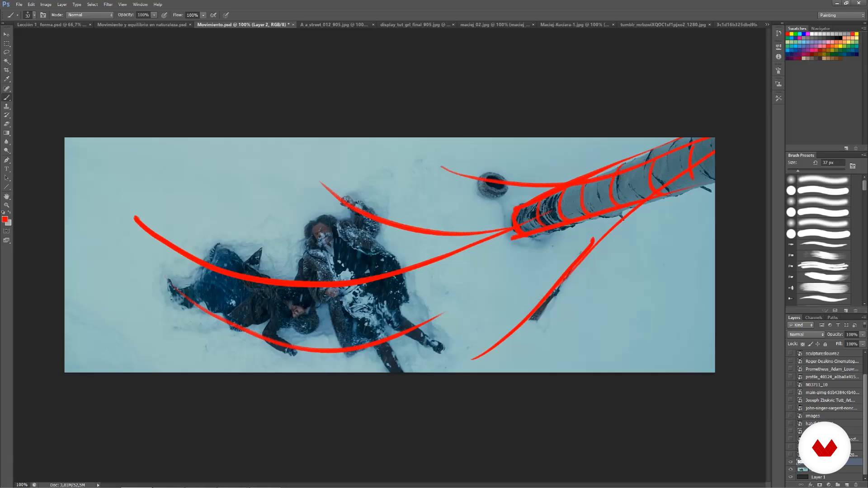This screenshot has width=868, height=488.
Task: Select the Crop tool
Action: tap(6, 70)
